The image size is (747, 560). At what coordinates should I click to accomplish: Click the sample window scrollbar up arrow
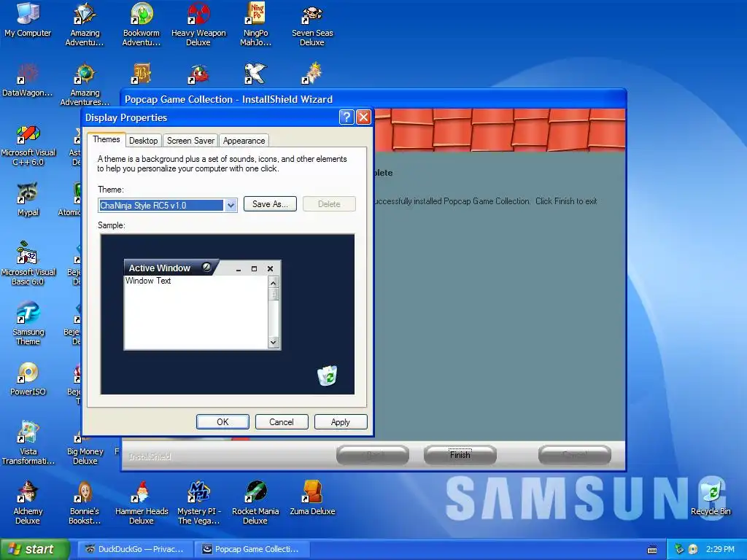[x=274, y=283]
